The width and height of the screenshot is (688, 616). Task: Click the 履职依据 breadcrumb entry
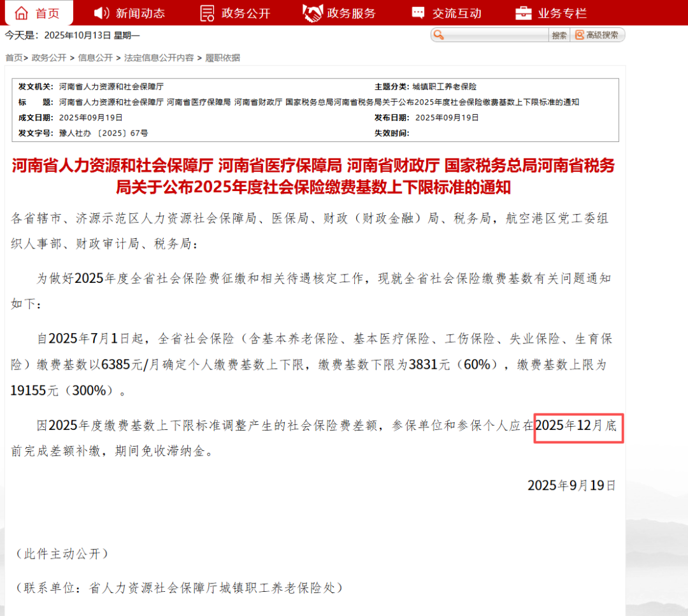click(222, 58)
